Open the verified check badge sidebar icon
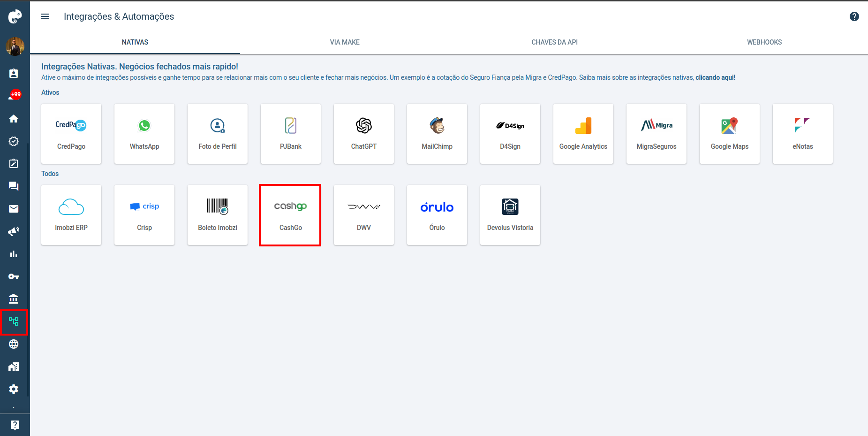This screenshot has width=868, height=436. [14, 141]
